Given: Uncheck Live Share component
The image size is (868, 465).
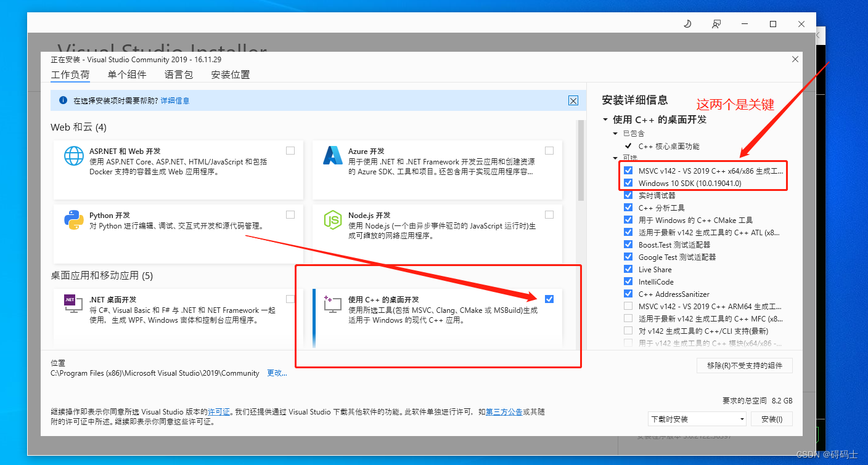Looking at the screenshot, I should point(628,269).
